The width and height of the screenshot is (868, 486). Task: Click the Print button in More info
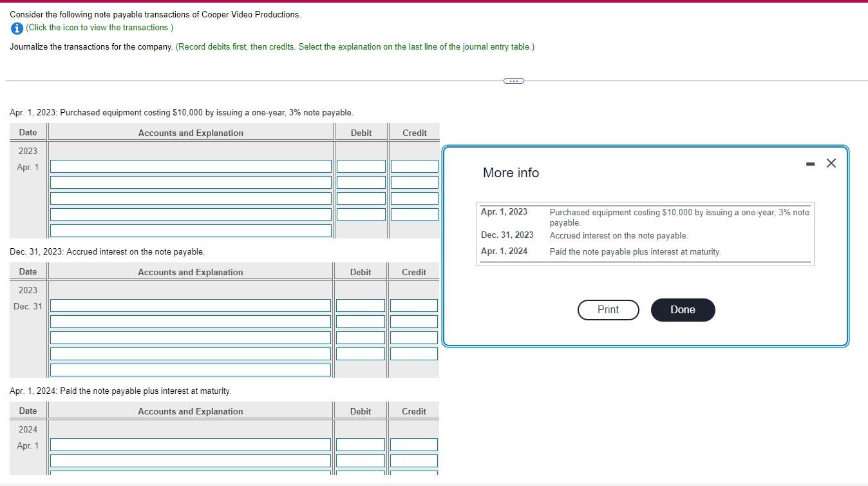607,309
